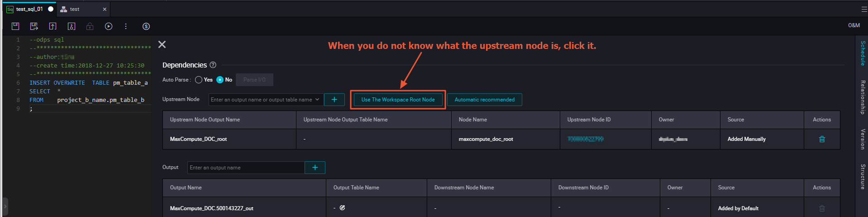Add upstream node with plus button
The width and height of the screenshot is (868, 217).
pos(334,100)
